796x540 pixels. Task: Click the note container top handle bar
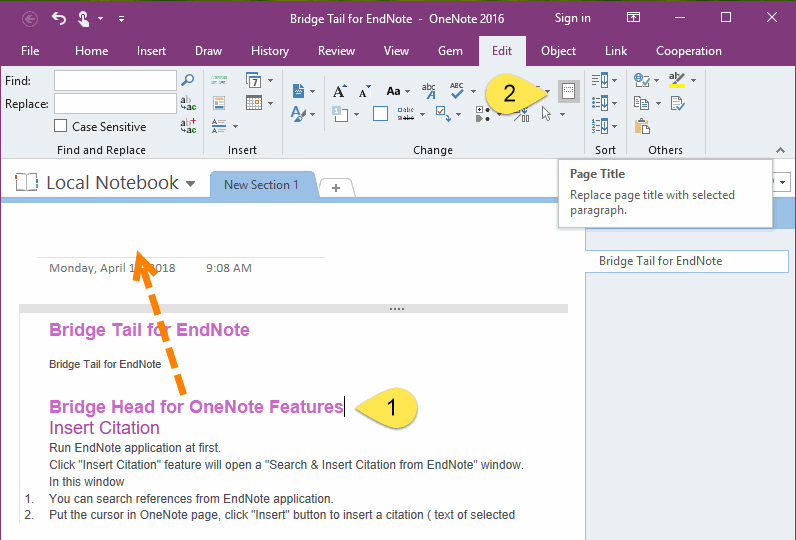pyautogui.click(x=293, y=309)
